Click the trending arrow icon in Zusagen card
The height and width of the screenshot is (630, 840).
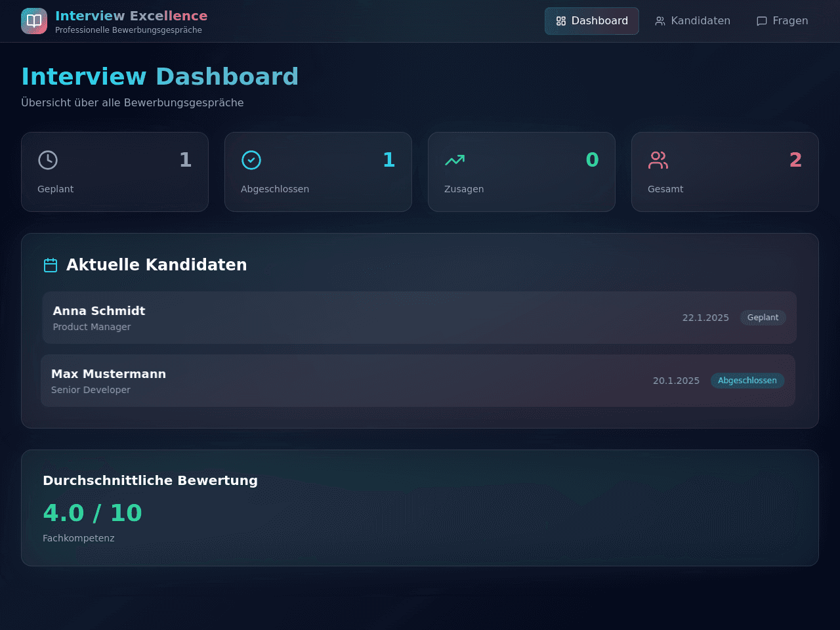[x=455, y=160]
